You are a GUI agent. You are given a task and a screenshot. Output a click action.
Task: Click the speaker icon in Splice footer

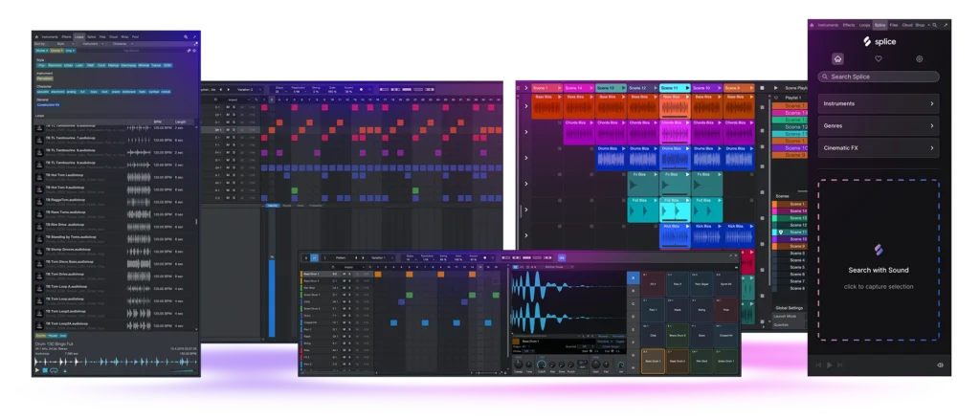939,365
